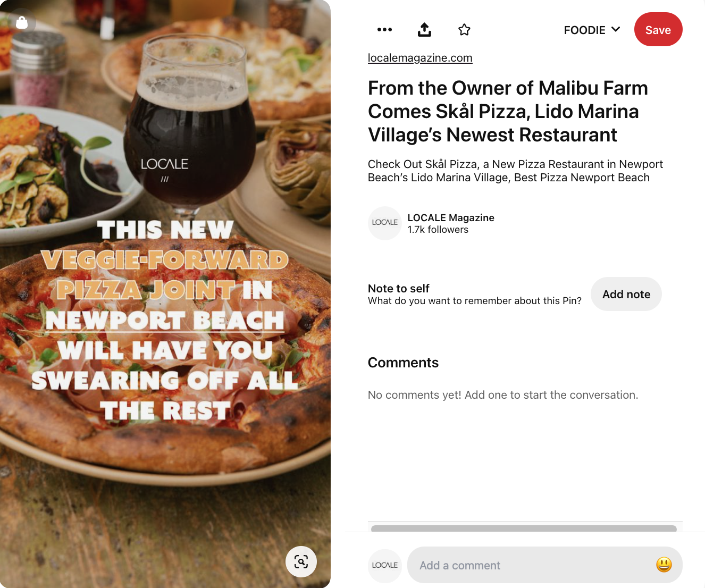Click the LOCALE Magazine profile avatar

385,223
